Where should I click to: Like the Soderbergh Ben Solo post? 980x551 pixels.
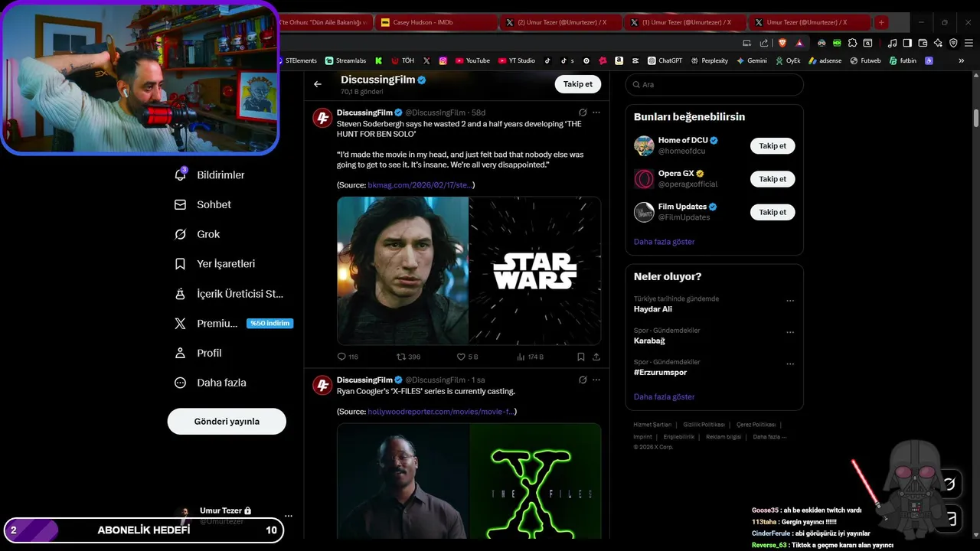(468, 357)
